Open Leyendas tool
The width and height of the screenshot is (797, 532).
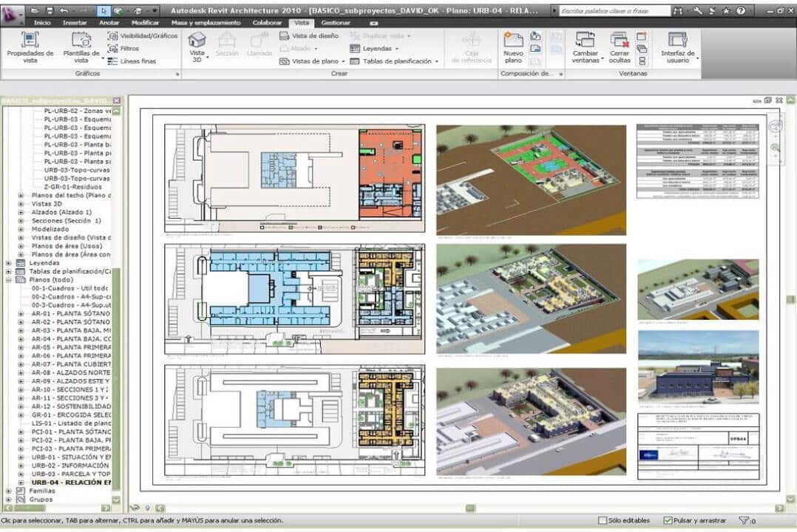[374, 49]
